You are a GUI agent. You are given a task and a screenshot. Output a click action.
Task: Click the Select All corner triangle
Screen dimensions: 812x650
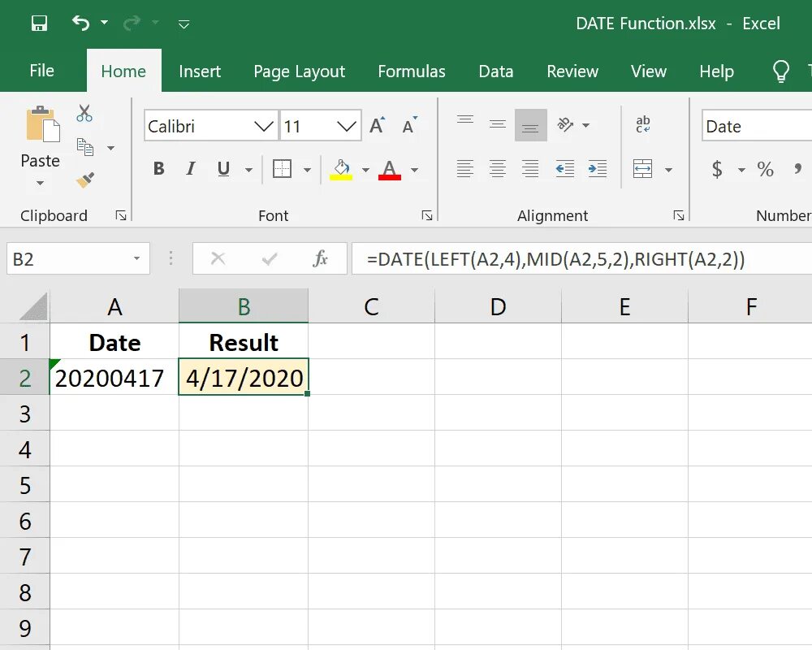pos(33,306)
